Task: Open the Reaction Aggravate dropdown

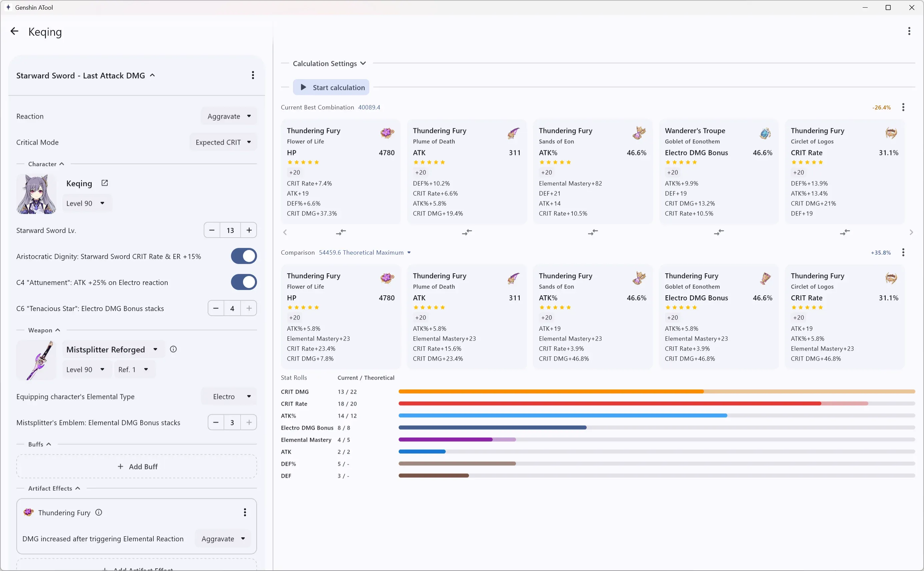Action: 229,116
